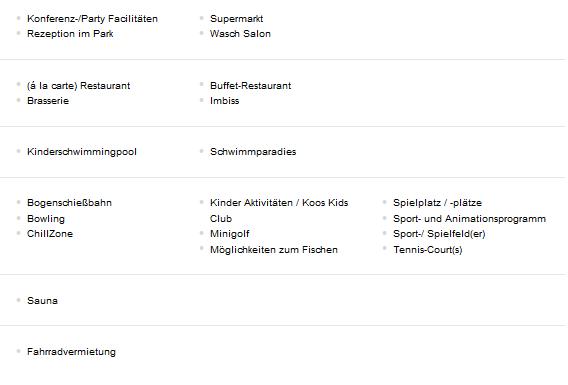Choose the Supermarkt item
Screen dimensions: 568x385
coord(237,19)
